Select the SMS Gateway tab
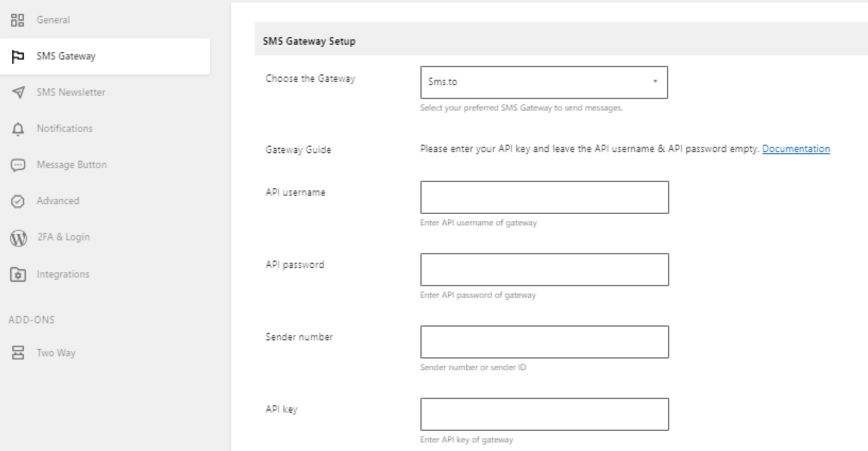The height and width of the screenshot is (451, 868). tap(105, 56)
